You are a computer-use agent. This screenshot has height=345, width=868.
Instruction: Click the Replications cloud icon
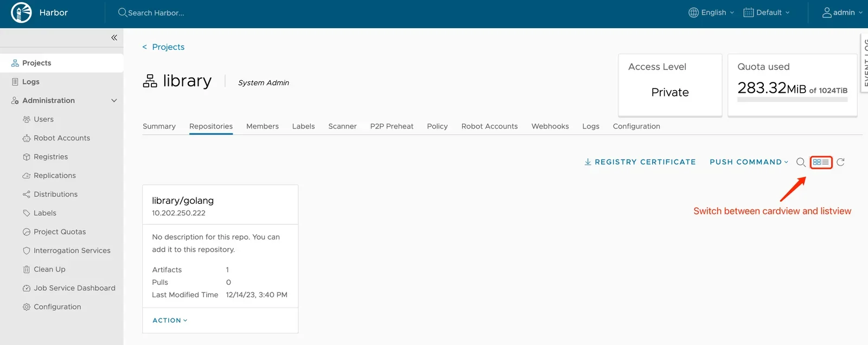click(27, 176)
